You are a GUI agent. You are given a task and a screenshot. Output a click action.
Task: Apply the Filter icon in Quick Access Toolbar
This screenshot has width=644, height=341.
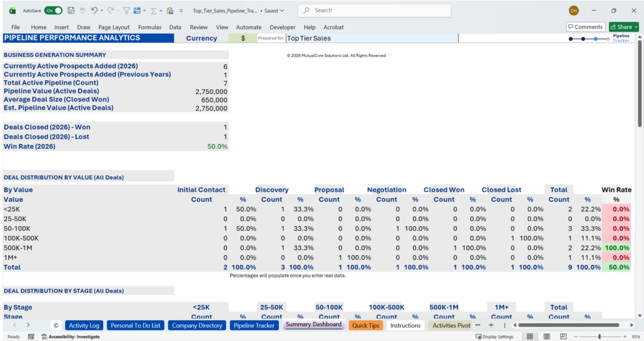pyautogui.click(x=126, y=10)
